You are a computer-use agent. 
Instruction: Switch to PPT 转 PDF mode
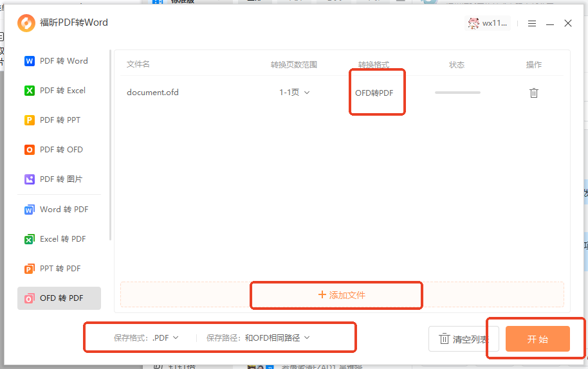(59, 269)
